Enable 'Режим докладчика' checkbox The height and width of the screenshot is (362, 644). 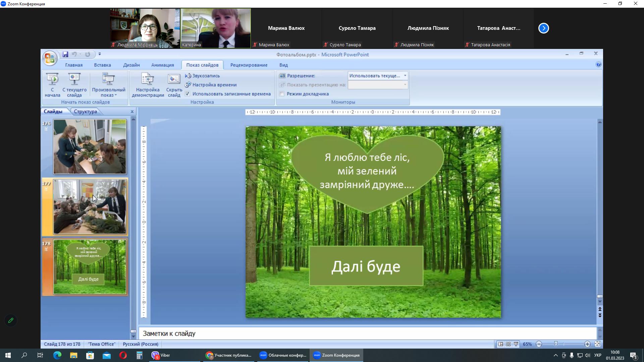[x=282, y=94]
